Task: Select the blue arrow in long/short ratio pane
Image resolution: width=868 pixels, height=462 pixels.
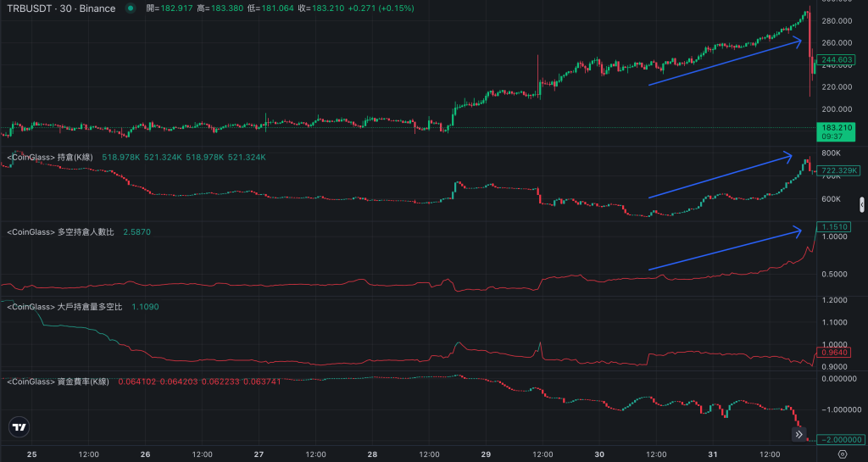Action: point(725,248)
